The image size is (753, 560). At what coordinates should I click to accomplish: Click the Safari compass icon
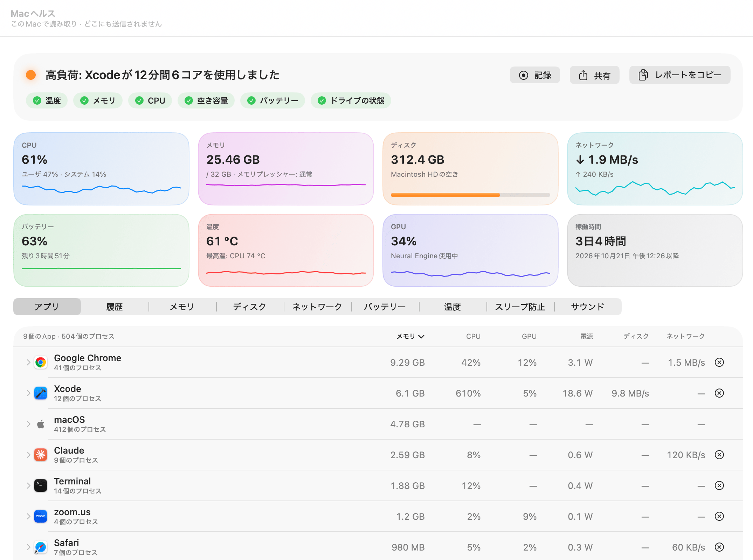[x=41, y=547]
